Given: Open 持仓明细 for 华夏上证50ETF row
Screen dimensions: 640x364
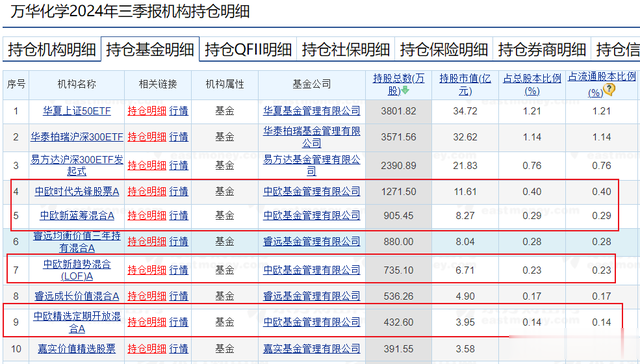Looking at the screenshot, I should pyautogui.click(x=147, y=111).
